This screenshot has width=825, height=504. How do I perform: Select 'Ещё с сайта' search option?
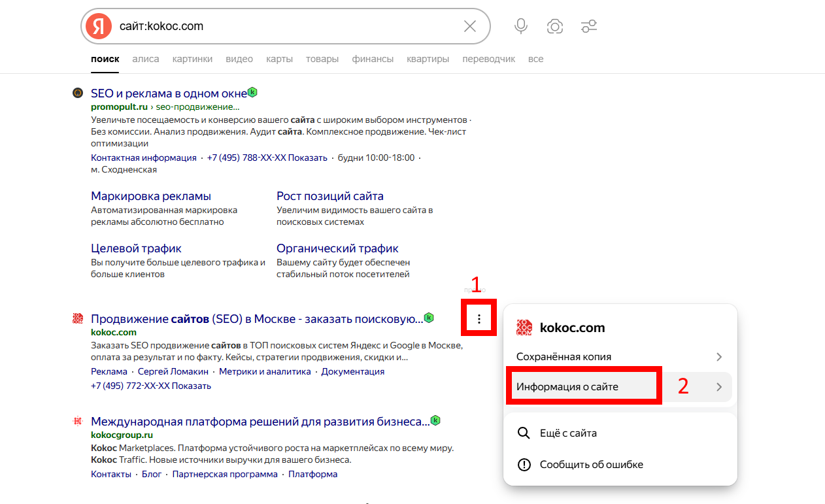tap(567, 433)
